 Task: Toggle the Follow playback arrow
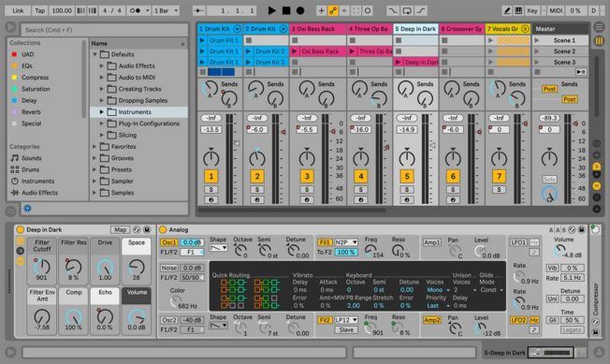pos(198,10)
